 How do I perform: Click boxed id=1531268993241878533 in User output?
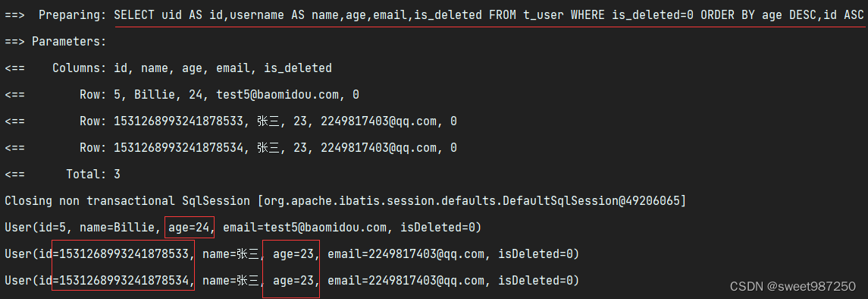123,254
